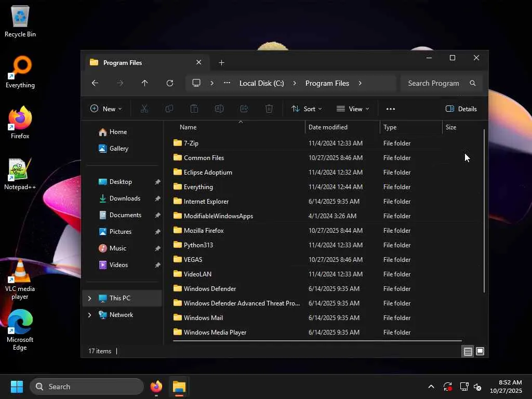Click File Explorer icon on taskbar
Viewport: 532px width, 399px height.
point(179,387)
